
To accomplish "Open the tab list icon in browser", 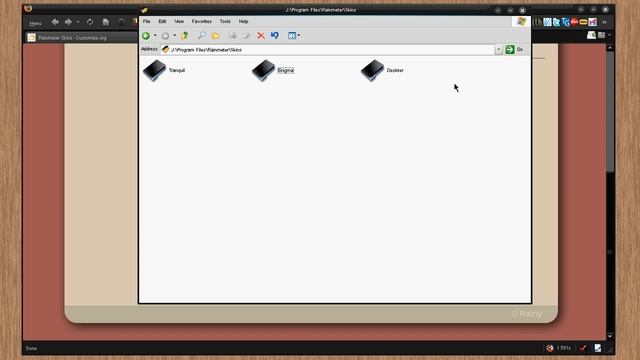I will pyautogui.click(x=601, y=36).
